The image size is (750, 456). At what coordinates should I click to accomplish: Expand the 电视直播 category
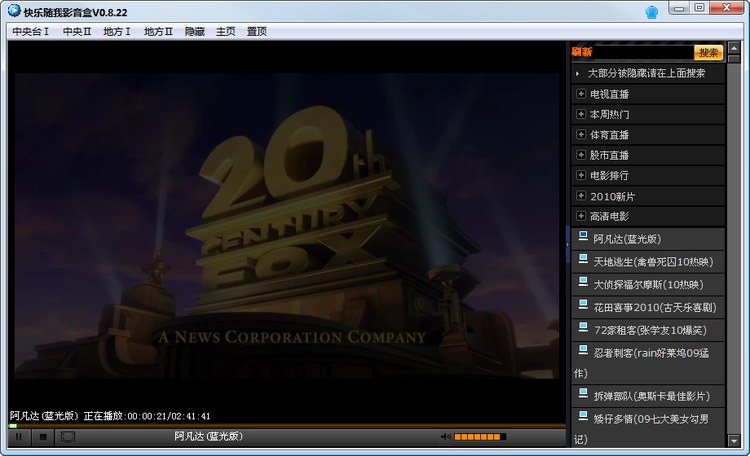[x=580, y=93]
